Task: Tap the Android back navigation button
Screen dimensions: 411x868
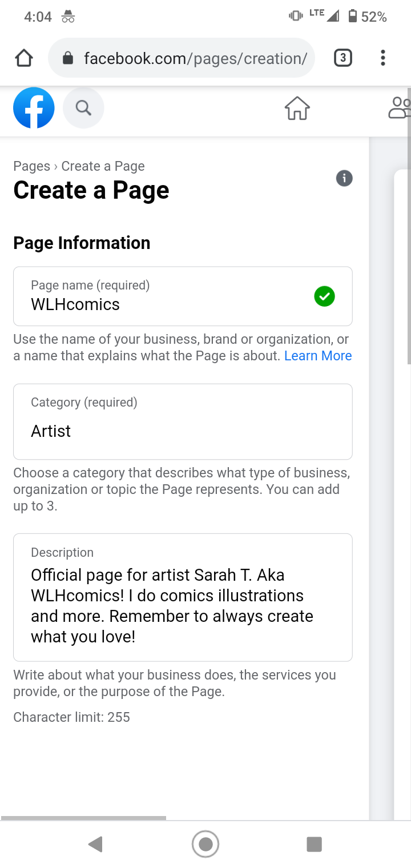Action: pos(95,844)
